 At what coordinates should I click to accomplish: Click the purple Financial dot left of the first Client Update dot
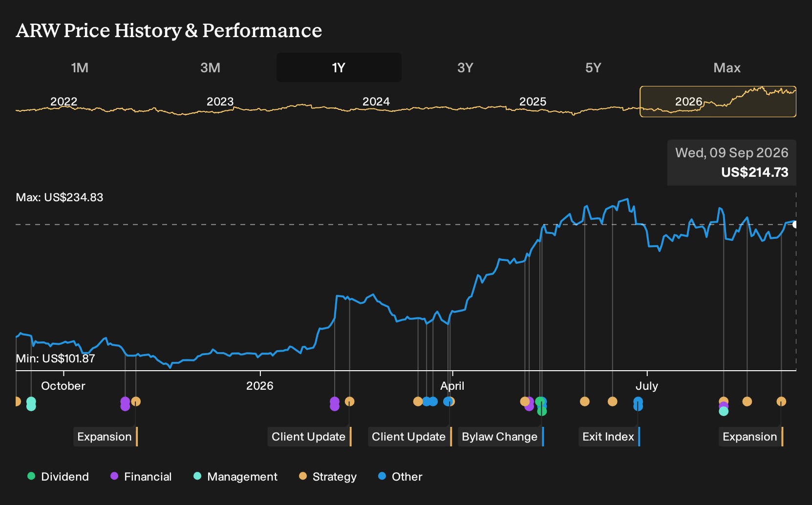pos(335,403)
